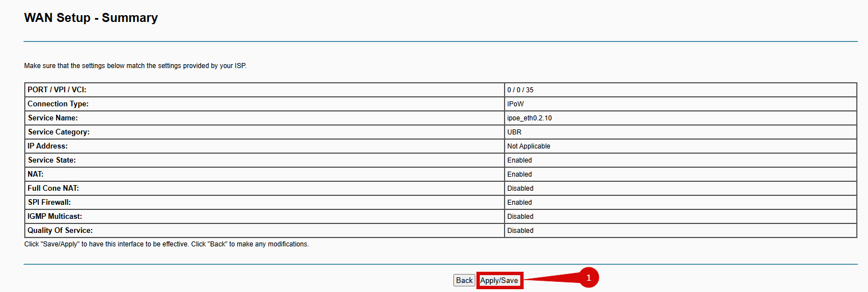This screenshot has height=292, width=868.
Task: Click the Back button
Action: tap(464, 280)
